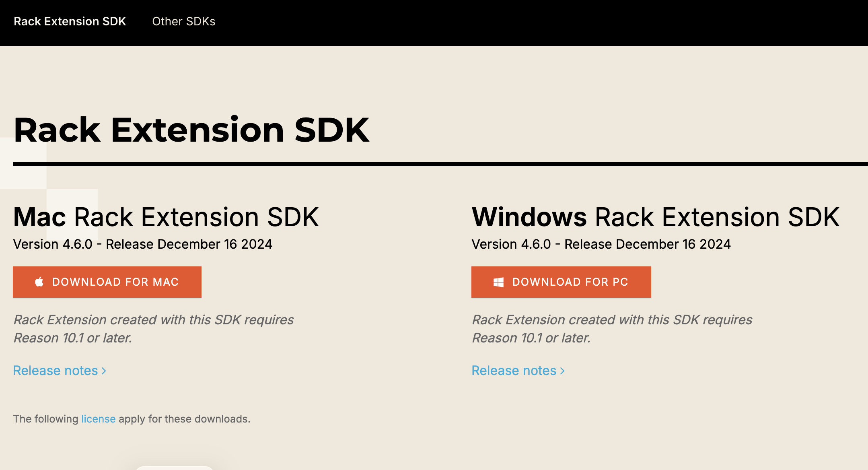Switch to the Other SDKs nav item
This screenshot has height=470, width=868.
coord(184,21)
